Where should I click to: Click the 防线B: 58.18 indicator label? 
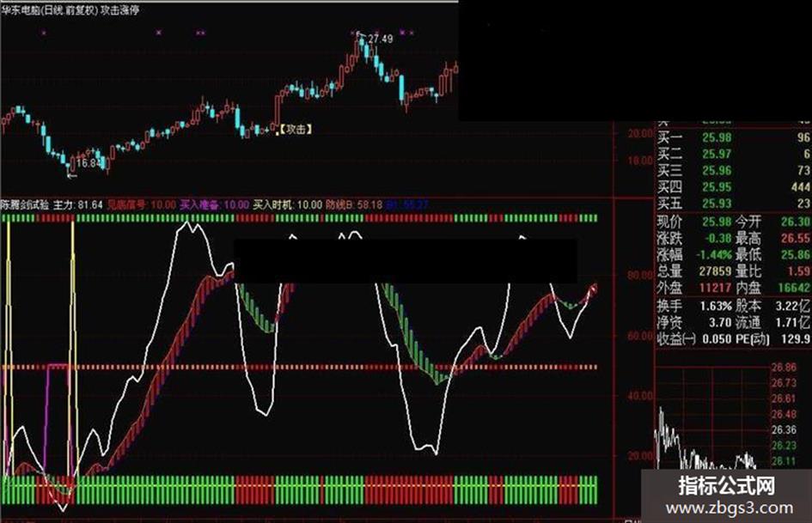354,205
